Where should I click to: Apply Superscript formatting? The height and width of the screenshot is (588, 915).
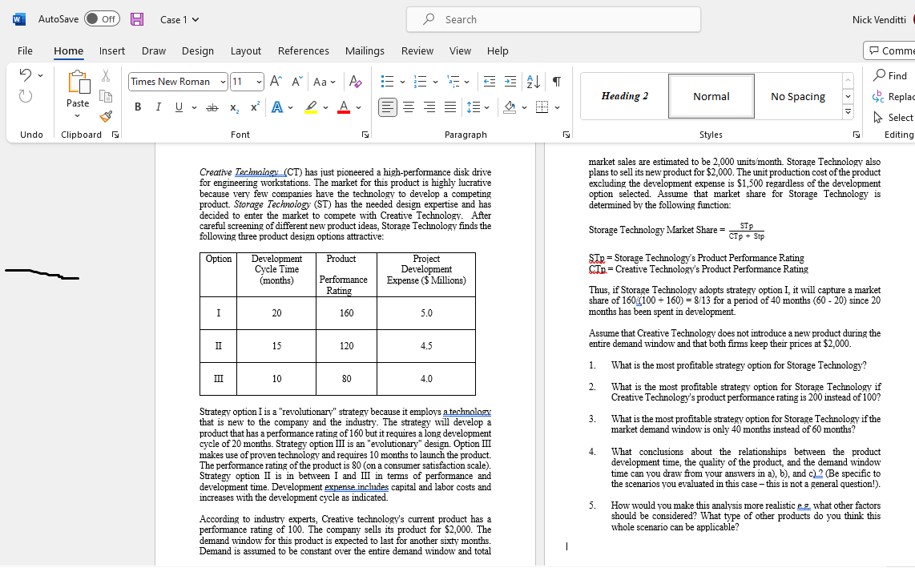(254, 106)
